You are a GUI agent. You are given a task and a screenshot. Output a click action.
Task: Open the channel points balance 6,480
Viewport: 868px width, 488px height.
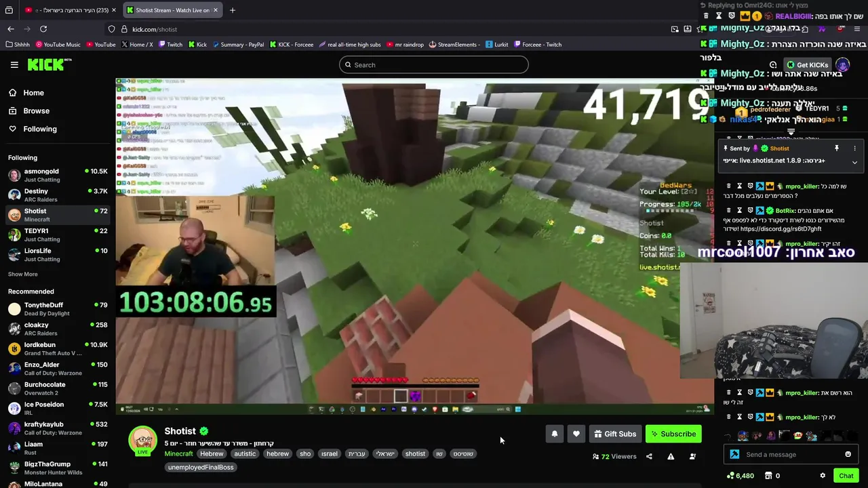(740, 476)
